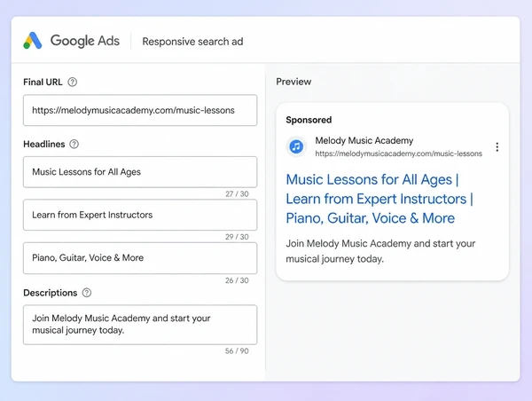Click the 'Sponsored' label in preview
This screenshot has width=532, height=401.
[x=309, y=120]
